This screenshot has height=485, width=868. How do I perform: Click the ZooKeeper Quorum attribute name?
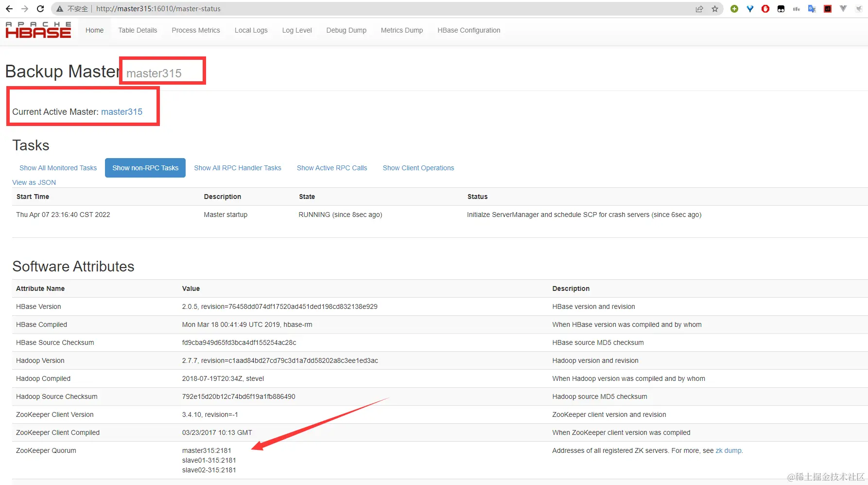[x=46, y=450]
